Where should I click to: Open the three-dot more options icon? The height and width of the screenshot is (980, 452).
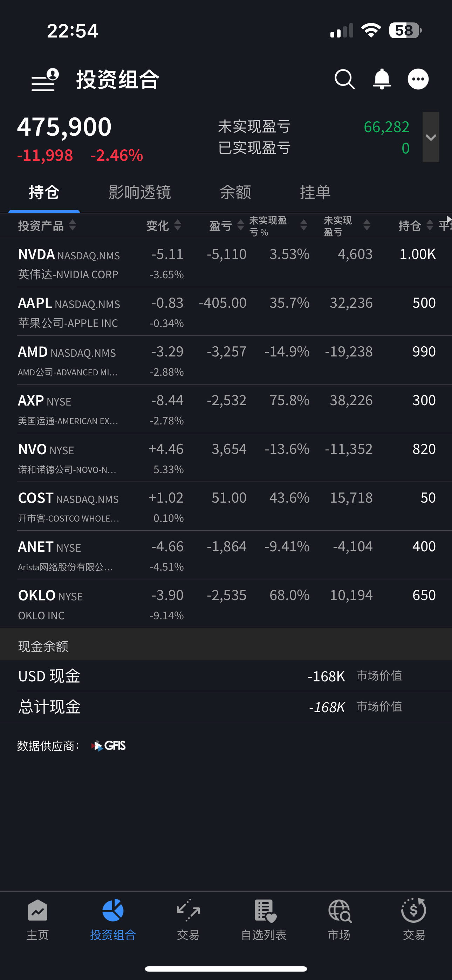[x=418, y=79]
